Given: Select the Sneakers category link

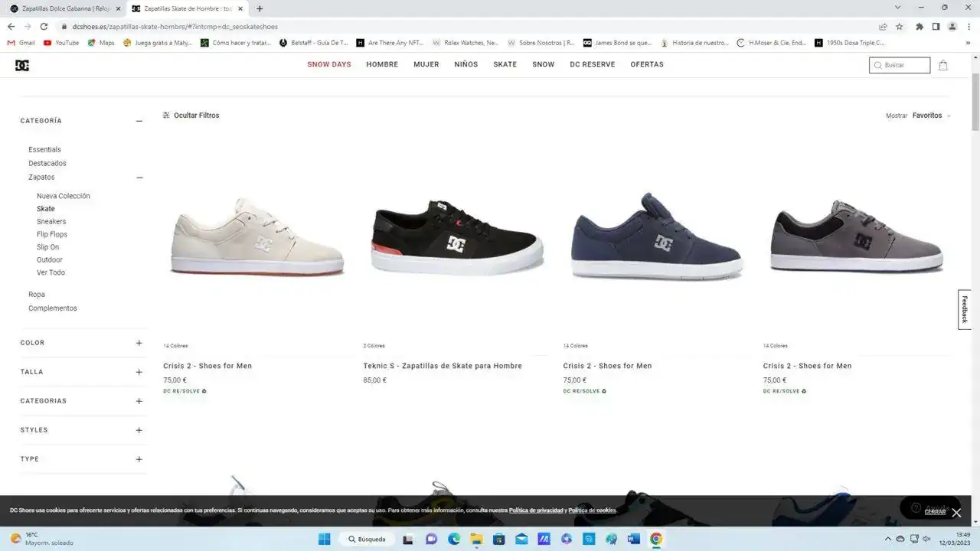Looking at the screenshot, I should [x=51, y=221].
